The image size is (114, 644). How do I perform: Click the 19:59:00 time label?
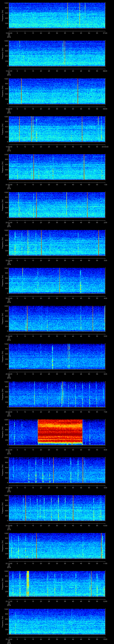[9, 147]
